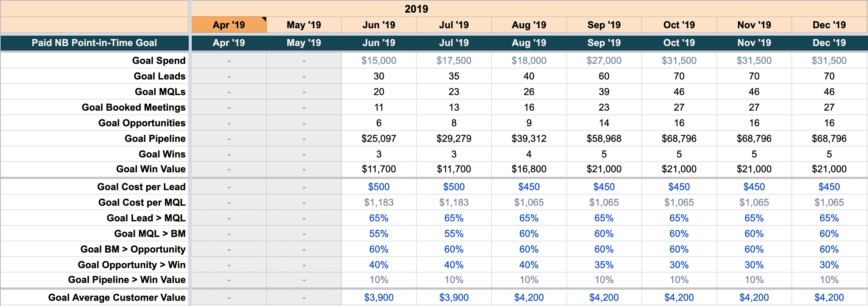
Task: Click the note indicator triangle on Apr '19
Action: [x=264, y=19]
